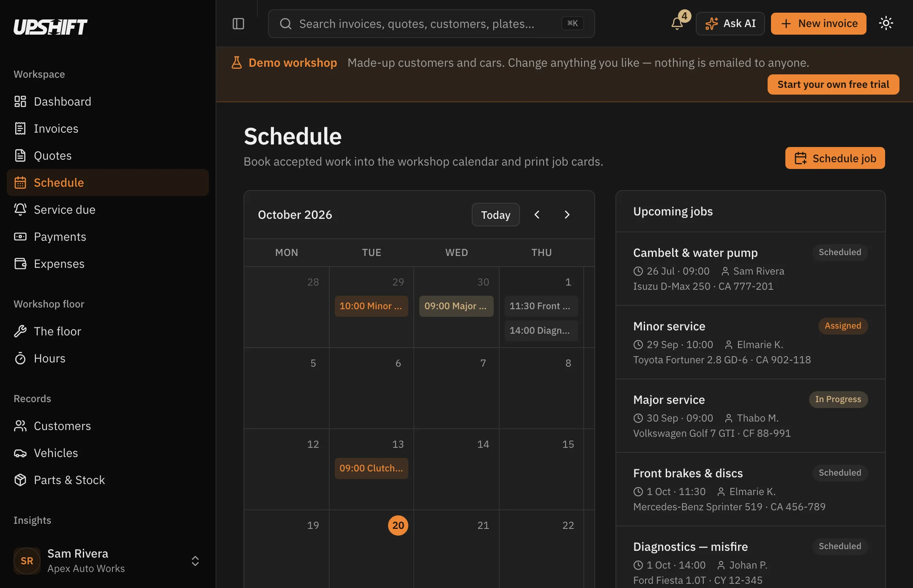This screenshot has height=588, width=913.
Task: Switch theme with the sun icon
Action: click(x=886, y=23)
